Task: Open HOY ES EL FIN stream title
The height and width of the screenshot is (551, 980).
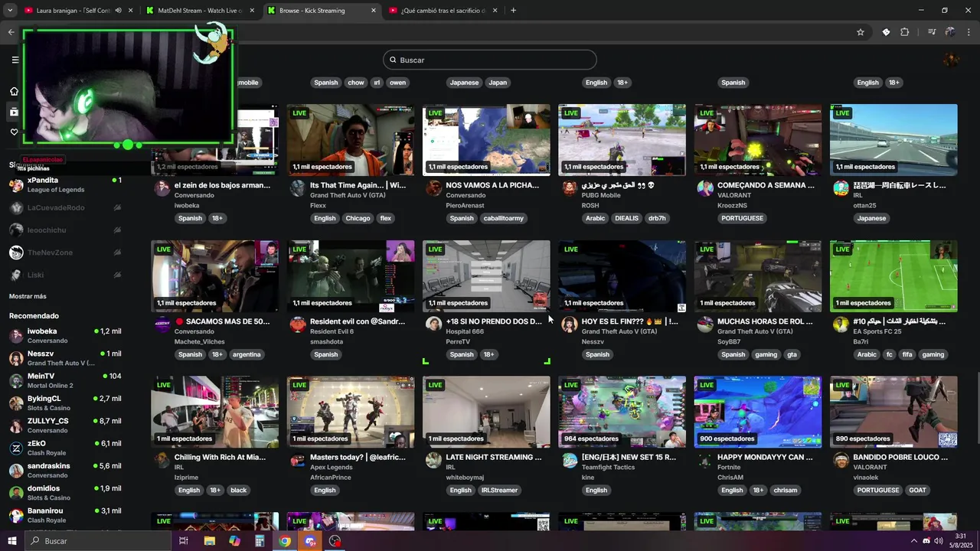Action: coord(630,321)
